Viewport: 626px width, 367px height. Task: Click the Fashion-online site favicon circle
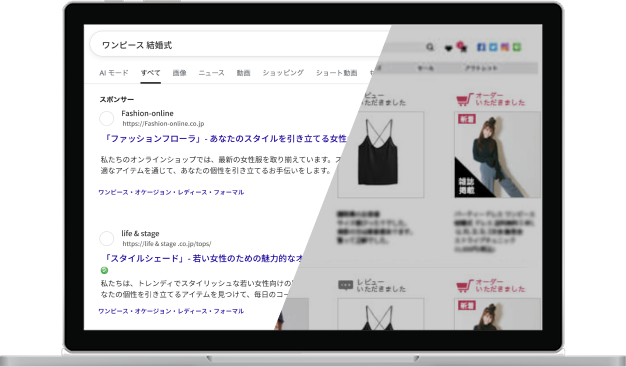point(107,118)
